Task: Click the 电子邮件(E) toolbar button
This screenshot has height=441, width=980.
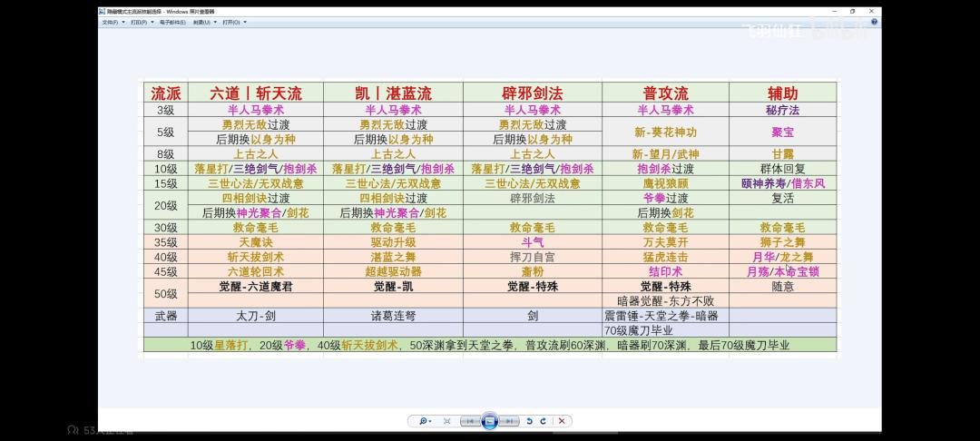Action: [172, 22]
